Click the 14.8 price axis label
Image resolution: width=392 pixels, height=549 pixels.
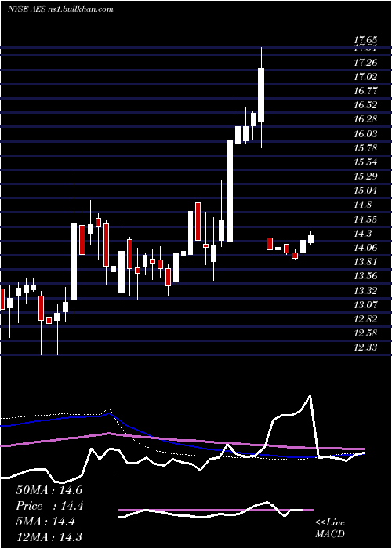point(362,205)
